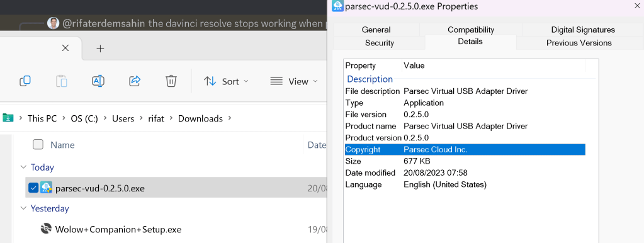This screenshot has width=644, height=243.
Task: Open the Sort dropdown menu
Action: [x=226, y=81]
